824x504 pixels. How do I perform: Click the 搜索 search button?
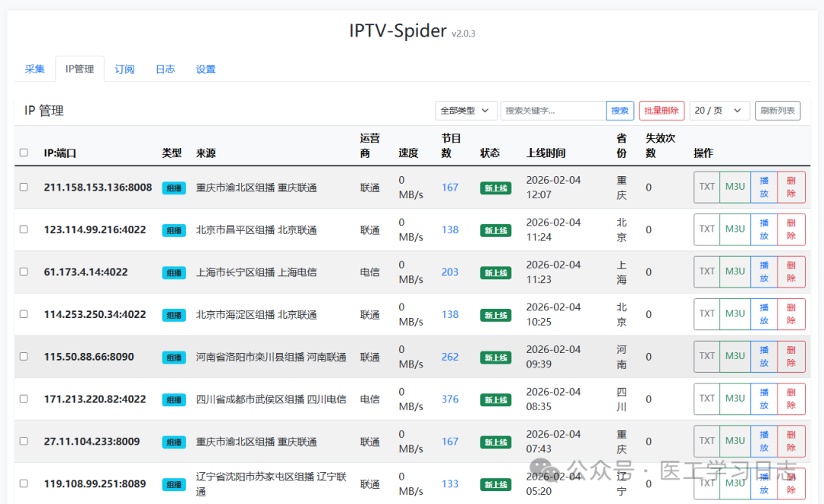620,111
